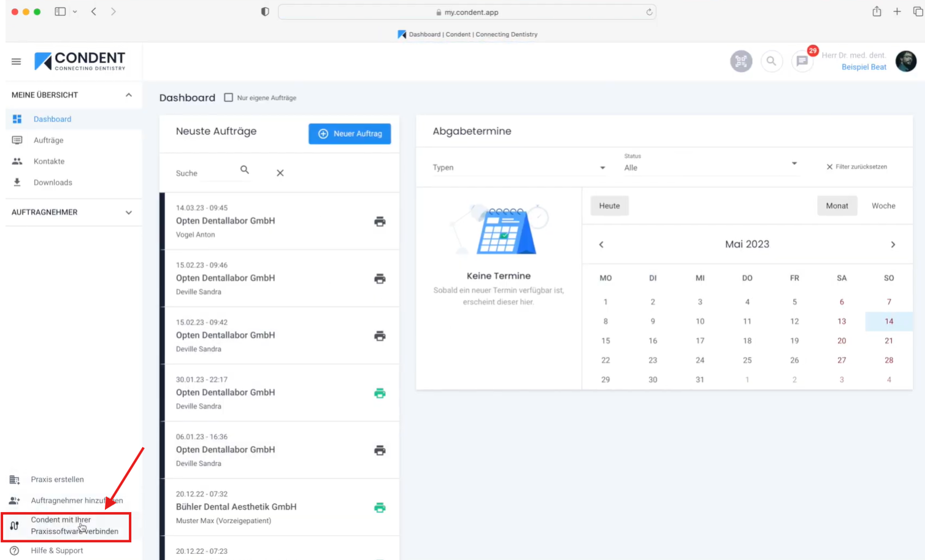Click the privacy shield icon
The height and width of the screenshot is (560, 925).
pos(265,12)
